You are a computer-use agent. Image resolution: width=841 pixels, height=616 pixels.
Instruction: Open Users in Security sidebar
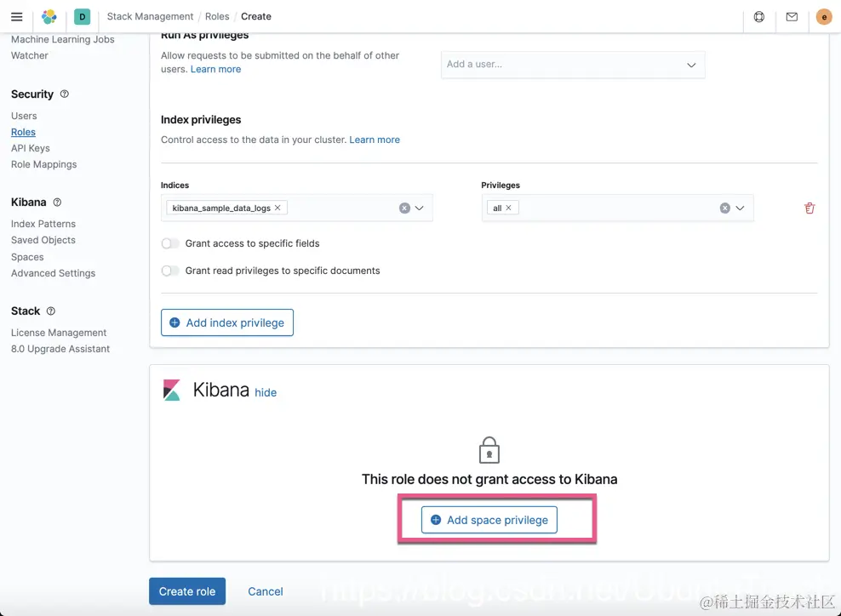point(24,116)
